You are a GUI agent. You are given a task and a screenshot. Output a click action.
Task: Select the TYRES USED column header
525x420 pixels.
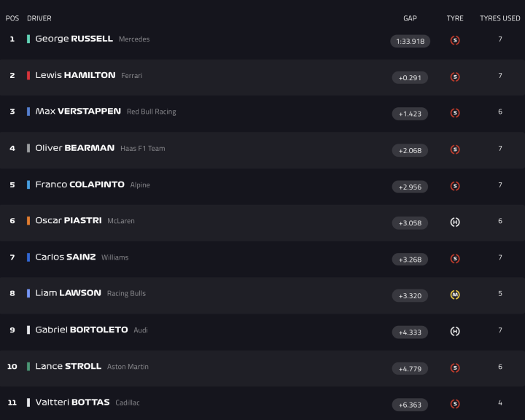[x=499, y=18]
